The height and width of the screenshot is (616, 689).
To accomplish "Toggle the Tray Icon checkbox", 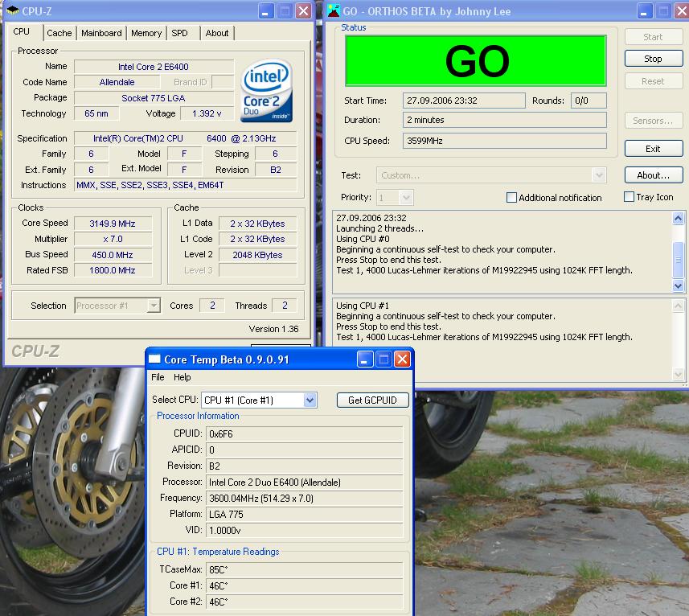I will point(629,197).
